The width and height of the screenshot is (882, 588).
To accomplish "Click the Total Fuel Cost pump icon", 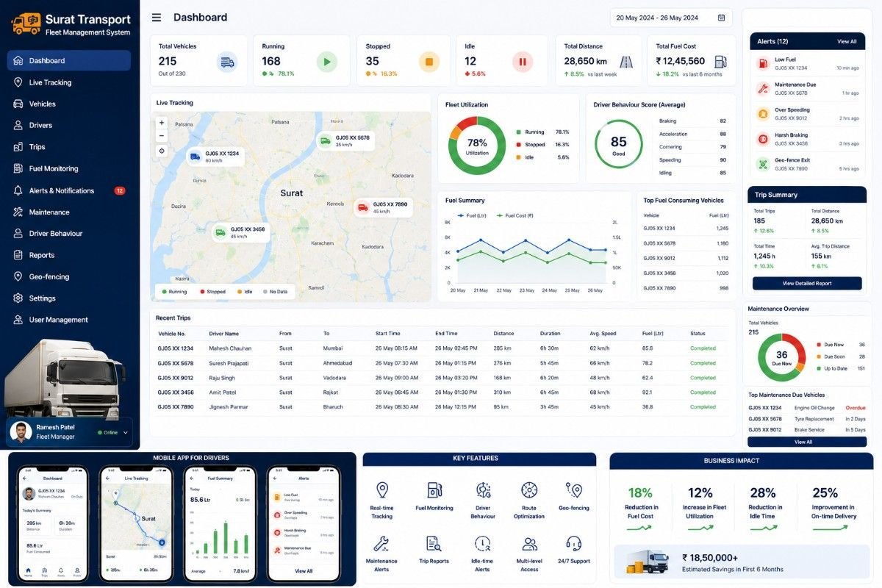I will click(x=720, y=62).
